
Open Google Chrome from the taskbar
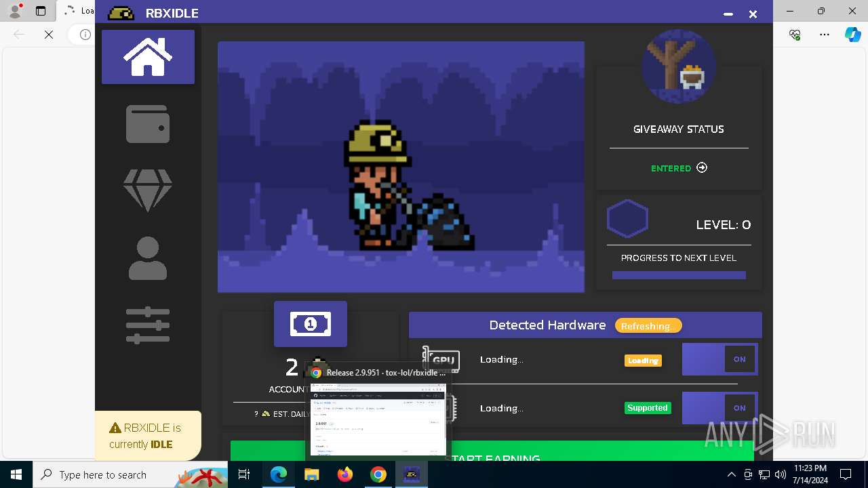click(378, 474)
